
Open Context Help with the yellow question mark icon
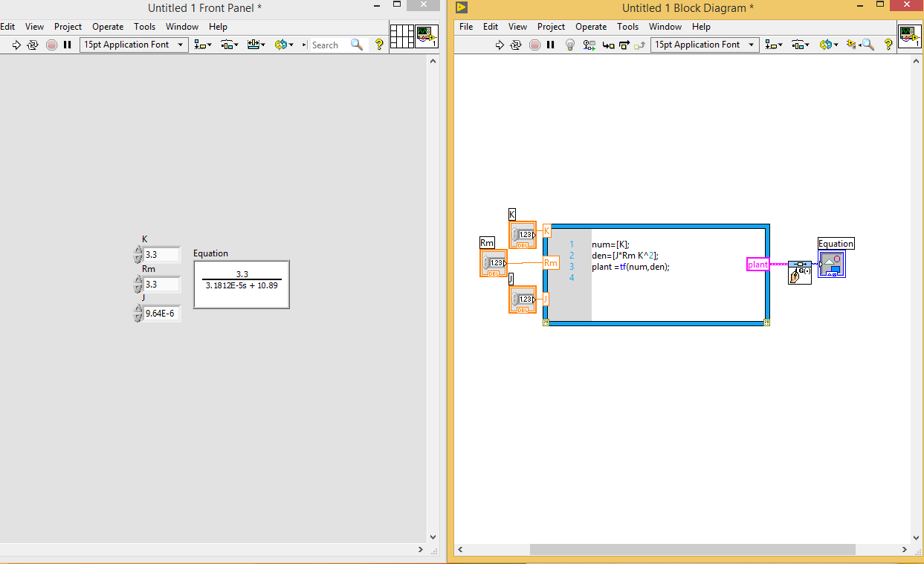pos(889,45)
